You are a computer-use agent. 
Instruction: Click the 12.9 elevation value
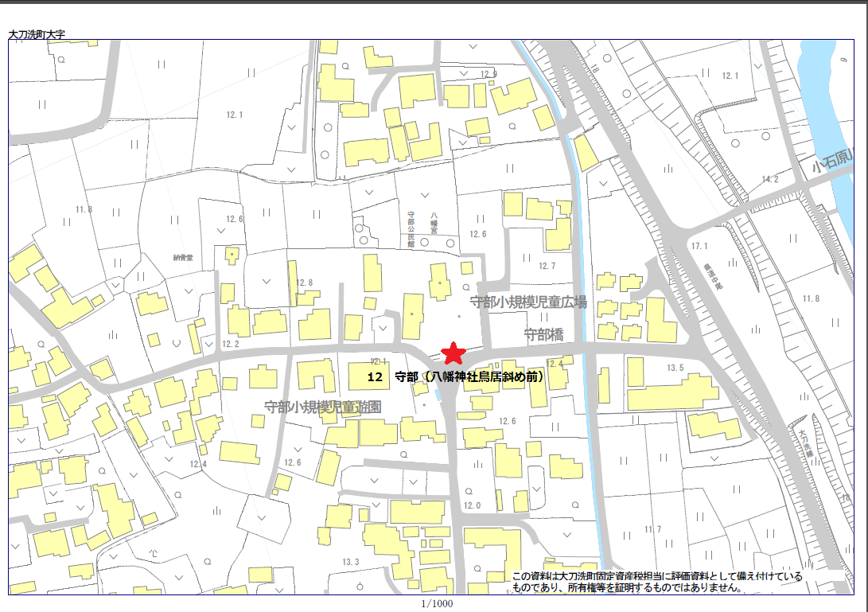tap(488, 74)
